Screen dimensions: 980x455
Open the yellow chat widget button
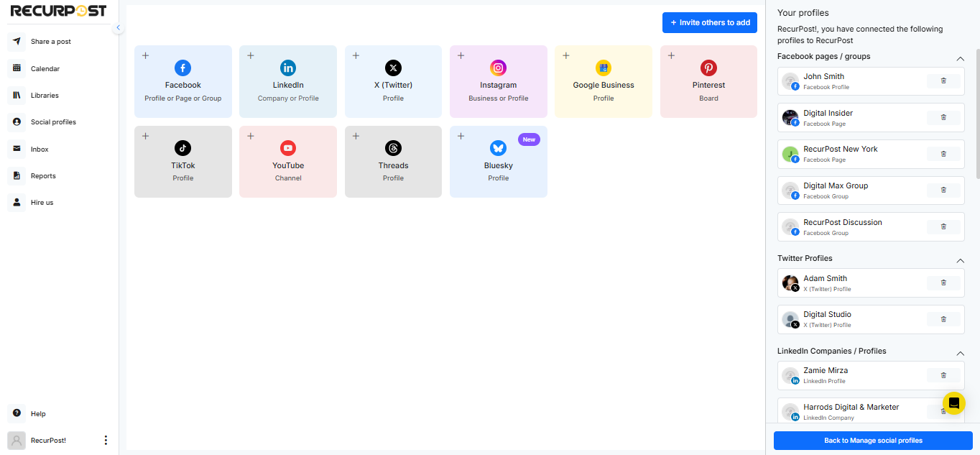pyautogui.click(x=953, y=403)
